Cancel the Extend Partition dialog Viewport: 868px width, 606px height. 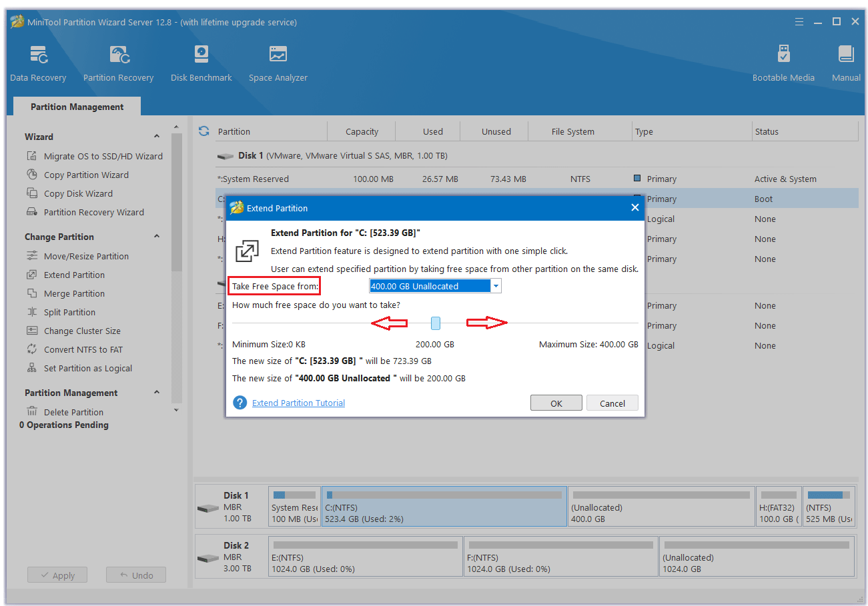pyautogui.click(x=612, y=403)
